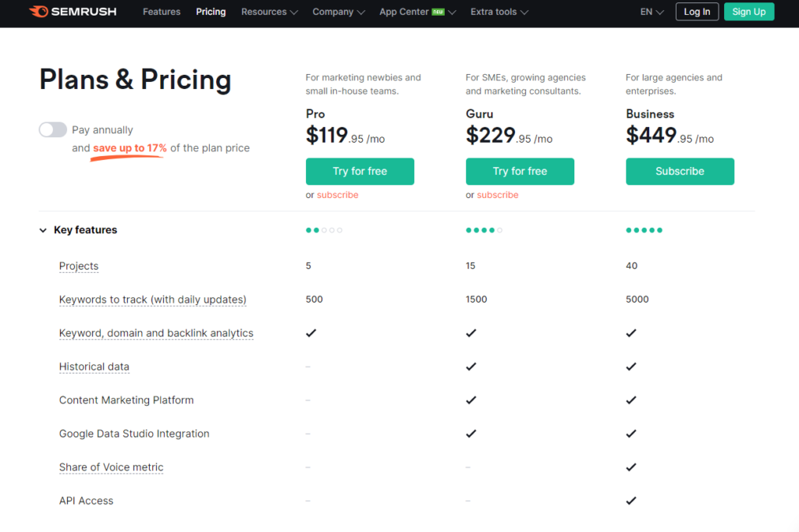The width and height of the screenshot is (799, 532).
Task: Click Guru checkmark for Google Data Studio
Action: [x=471, y=434]
